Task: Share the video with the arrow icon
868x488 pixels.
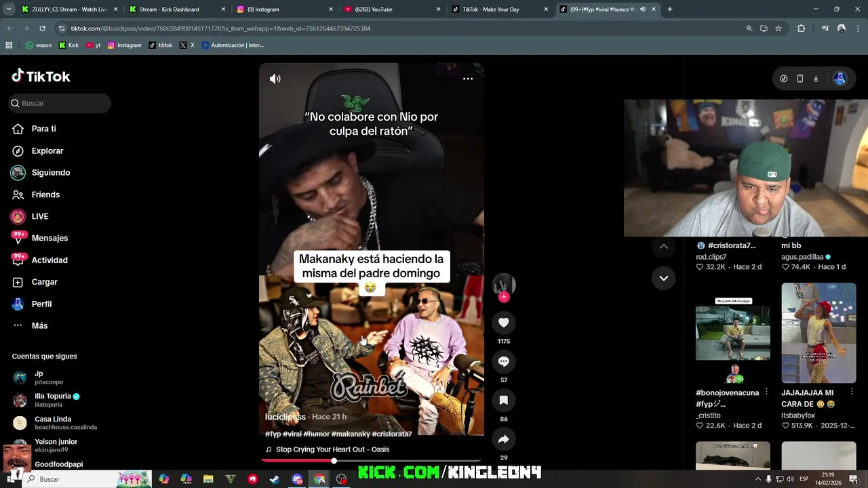Action: point(503,439)
